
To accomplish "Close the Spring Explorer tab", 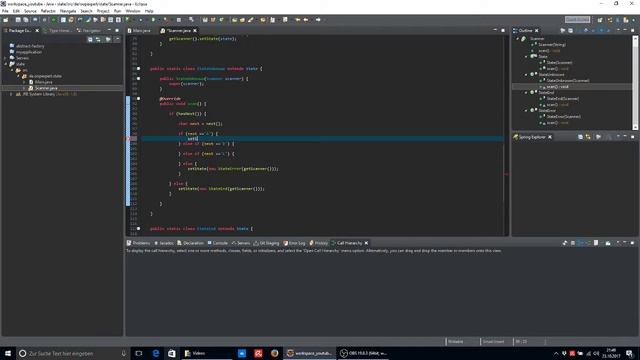I will [x=550, y=137].
